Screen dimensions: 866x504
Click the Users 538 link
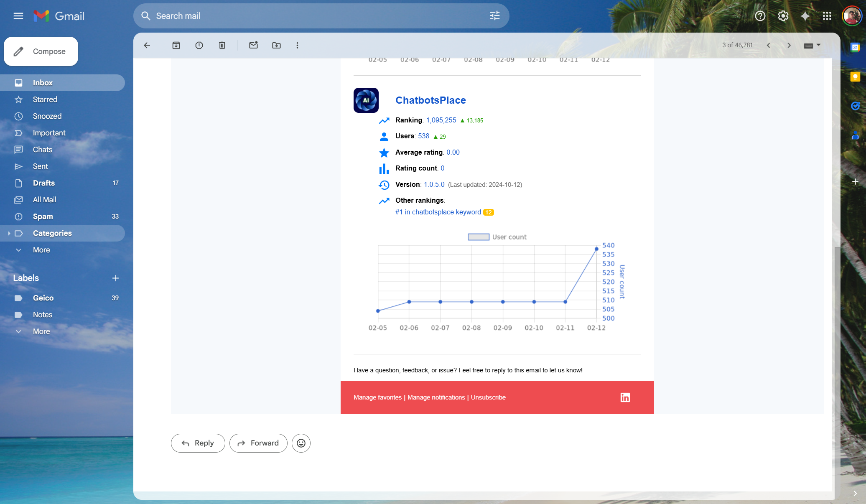point(423,136)
